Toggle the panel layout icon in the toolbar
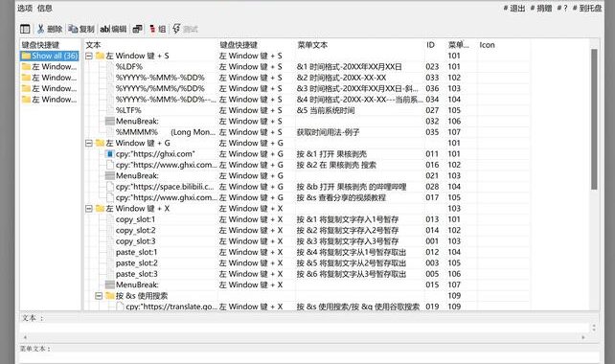Screen dimensions: 615x364 [x=25, y=29]
